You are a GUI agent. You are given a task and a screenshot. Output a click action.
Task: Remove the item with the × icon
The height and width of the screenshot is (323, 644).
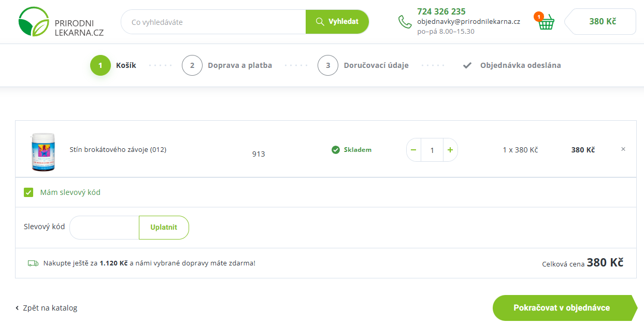[x=623, y=149]
